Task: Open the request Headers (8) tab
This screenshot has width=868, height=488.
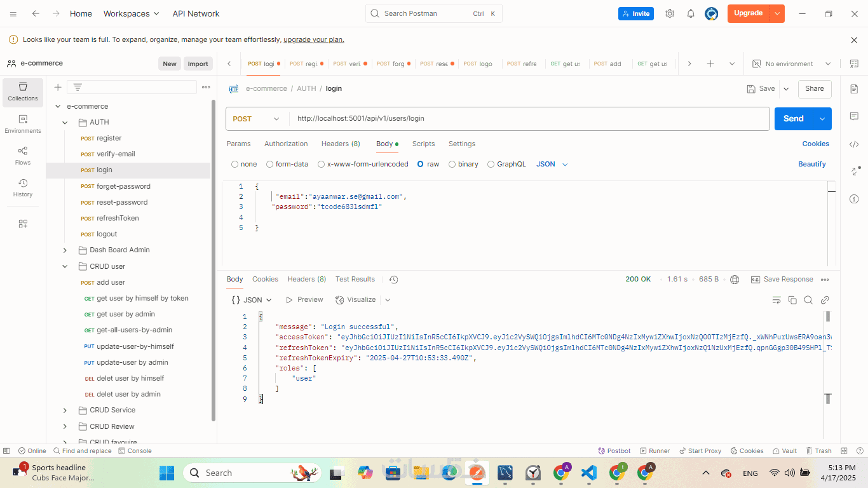Action: tap(341, 144)
